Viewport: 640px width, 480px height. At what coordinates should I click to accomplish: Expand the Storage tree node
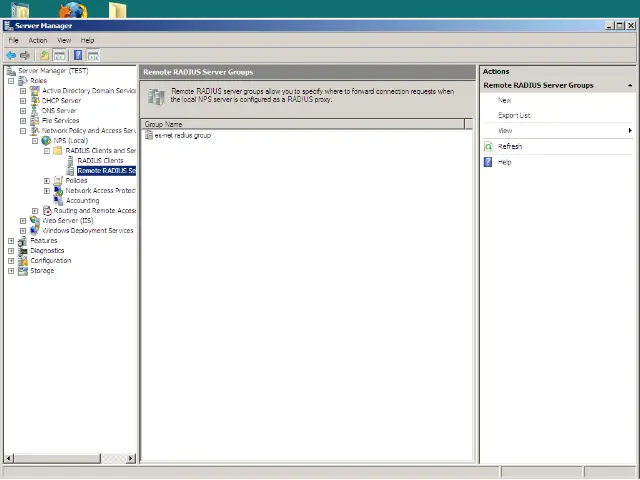[11, 271]
